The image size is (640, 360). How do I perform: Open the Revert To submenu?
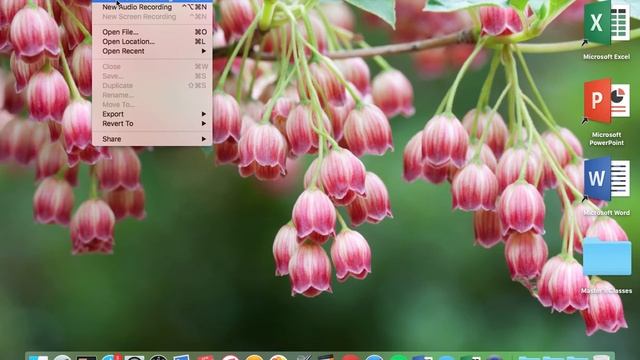[152, 123]
